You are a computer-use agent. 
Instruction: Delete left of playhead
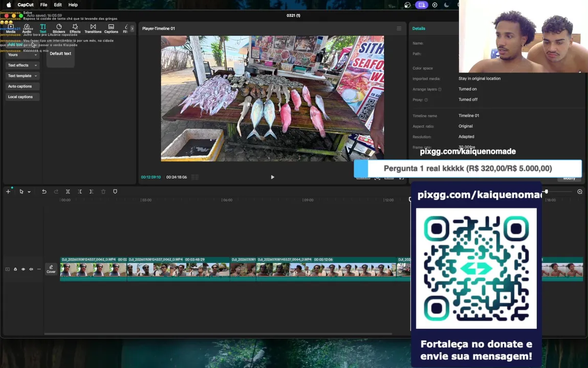(79, 191)
